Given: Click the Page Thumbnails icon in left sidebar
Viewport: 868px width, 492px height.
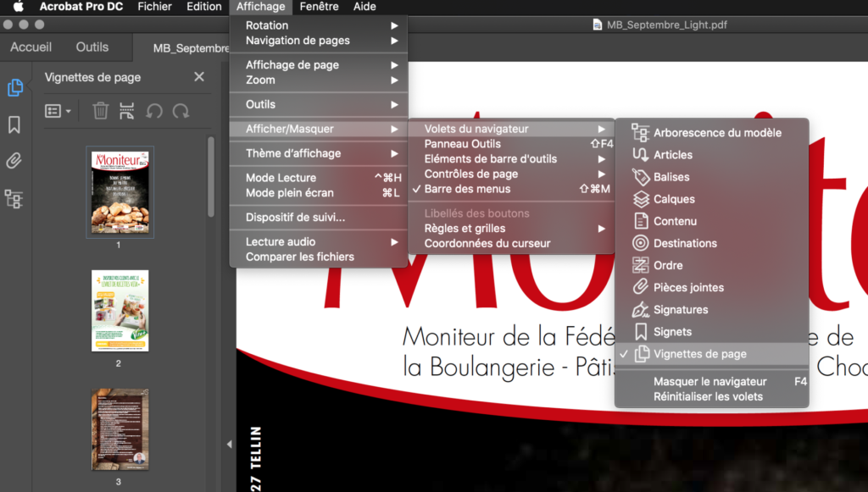Looking at the screenshot, I should pyautogui.click(x=14, y=87).
